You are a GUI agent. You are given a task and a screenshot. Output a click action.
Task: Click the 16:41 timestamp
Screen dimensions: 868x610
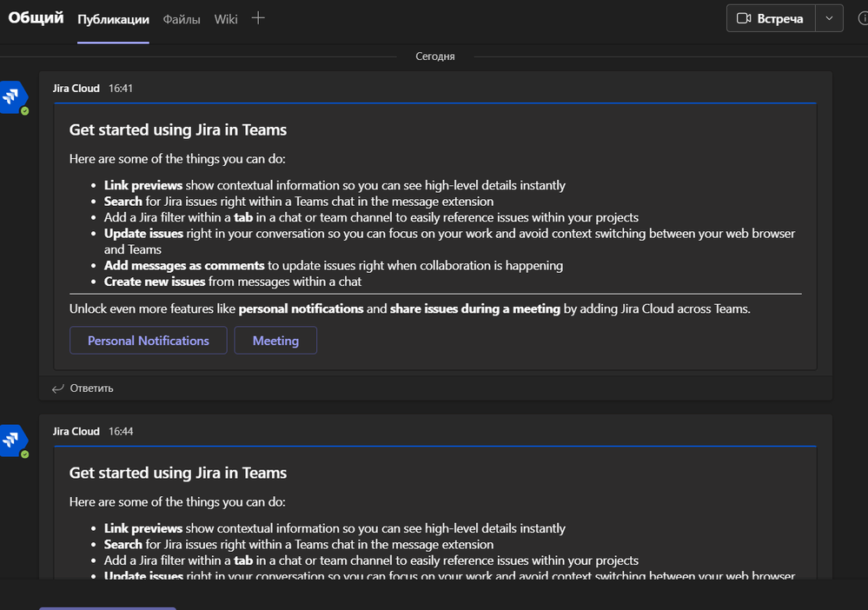click(x=121, y=88)
